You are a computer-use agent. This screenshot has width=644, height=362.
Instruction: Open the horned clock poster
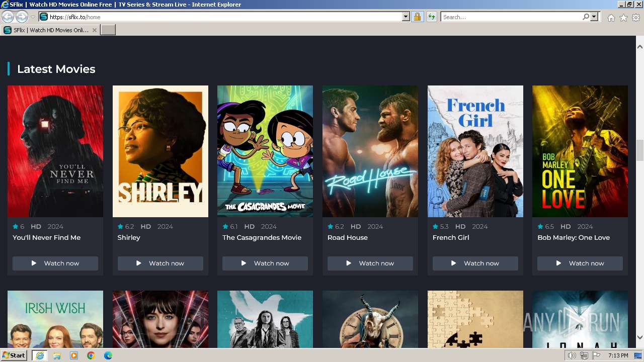[370, 319]
